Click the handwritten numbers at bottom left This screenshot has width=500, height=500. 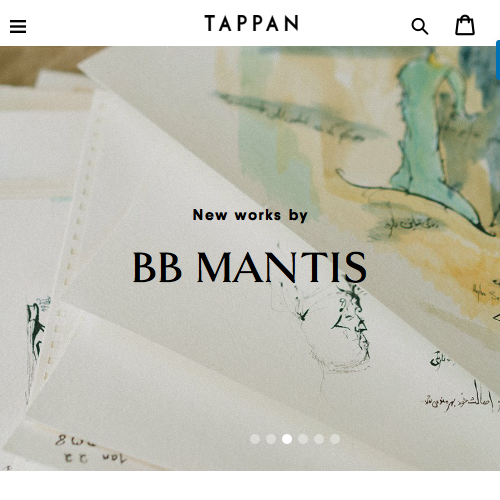tap(90, 450)
